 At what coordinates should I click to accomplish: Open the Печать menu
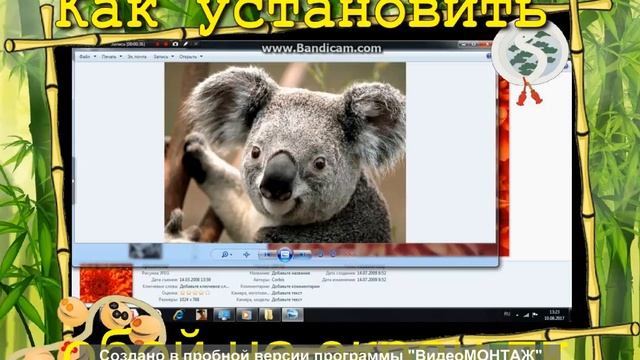[x=109, y=57]
